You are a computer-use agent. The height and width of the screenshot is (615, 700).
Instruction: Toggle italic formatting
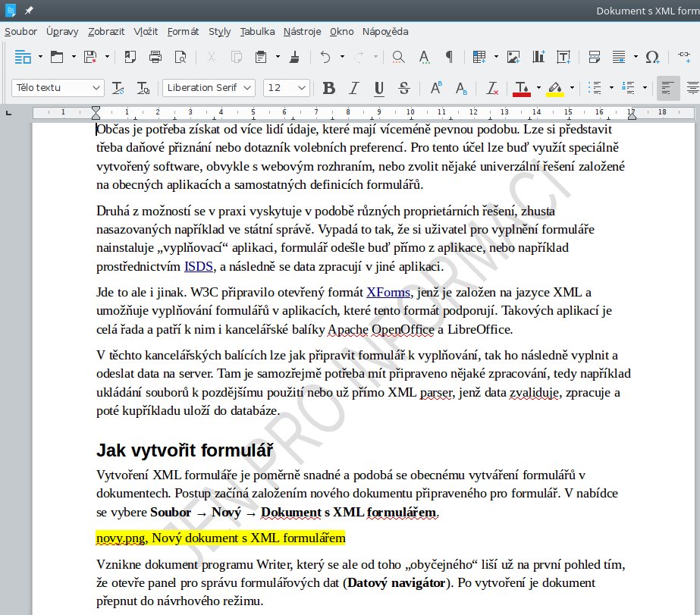point(354,88)
